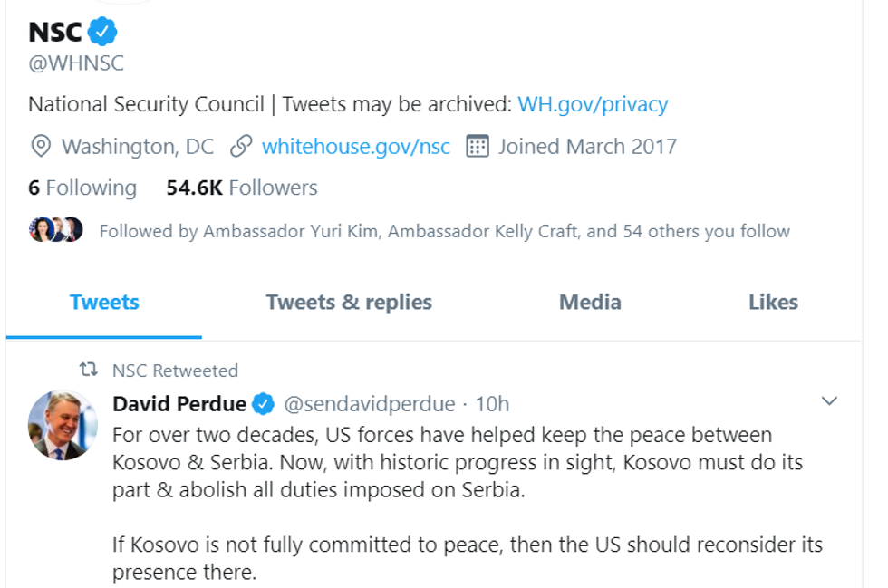888x588 pixels.
Task: Click the NSC verified badge icon
Action: [102, 33]
